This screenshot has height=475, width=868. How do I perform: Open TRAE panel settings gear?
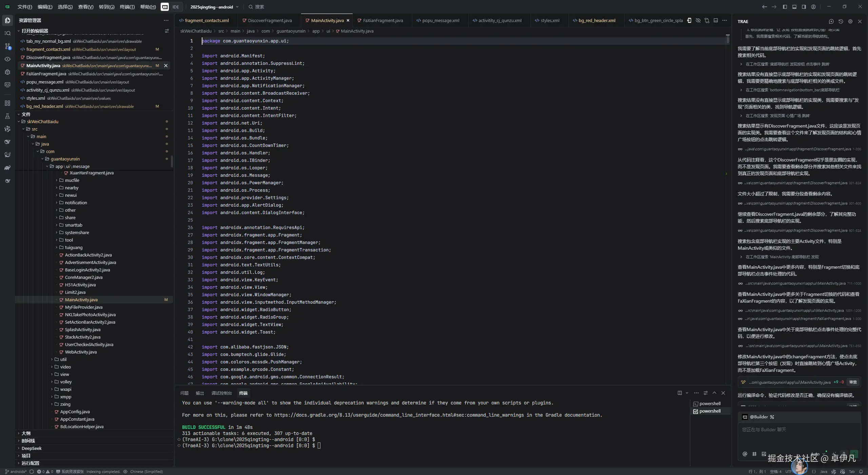850,21
